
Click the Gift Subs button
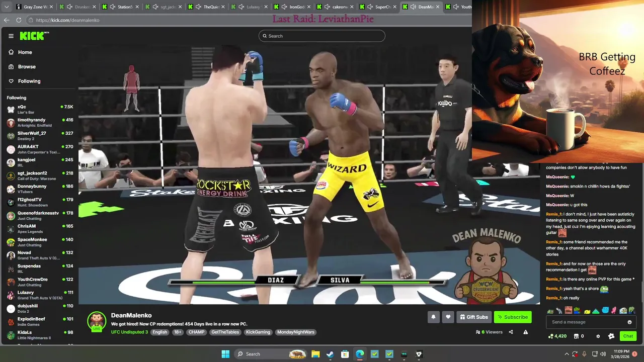coord(473,317)
